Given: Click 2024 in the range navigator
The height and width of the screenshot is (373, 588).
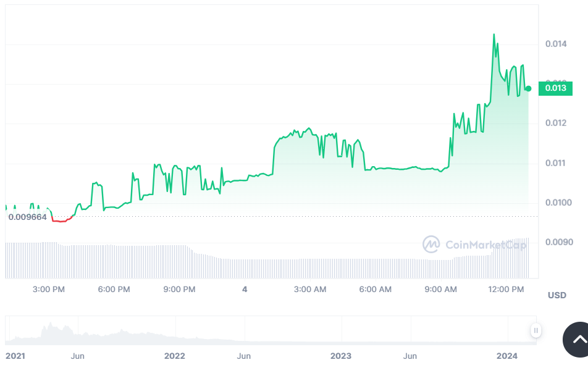Looking at the screenshot, I should [x=507, y=356].
